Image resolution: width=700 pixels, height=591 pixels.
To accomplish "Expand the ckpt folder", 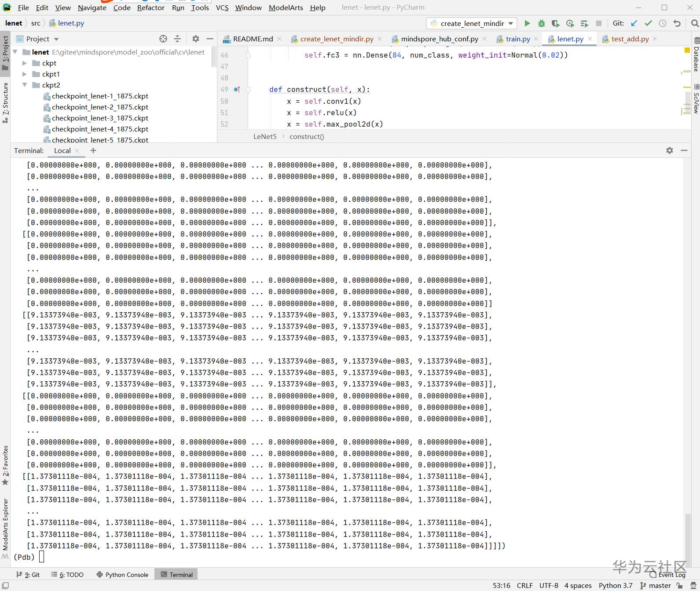I will (x=25, y=63).
